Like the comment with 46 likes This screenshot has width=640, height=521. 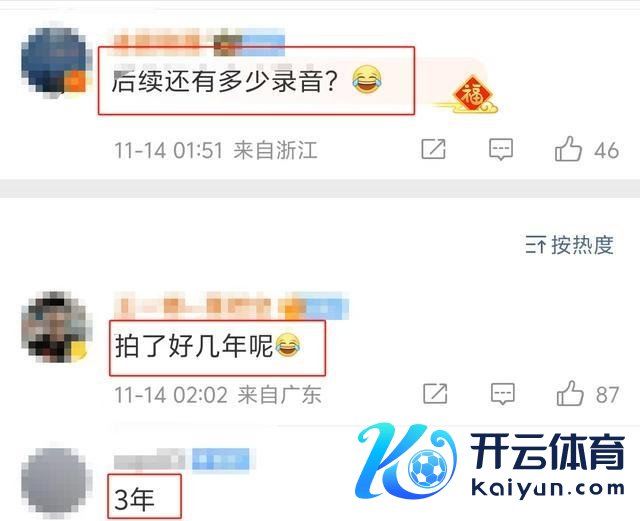point(568,149)
